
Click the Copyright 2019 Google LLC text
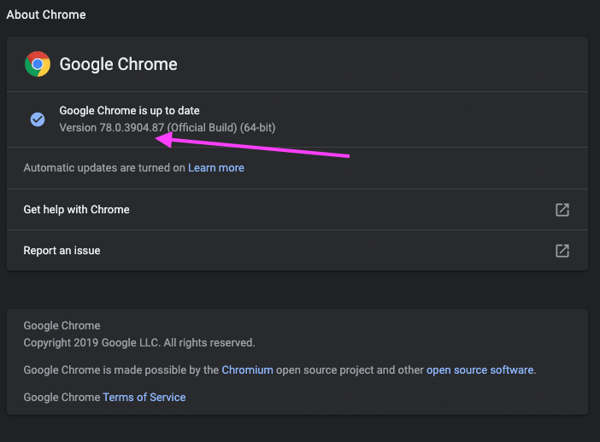pyautogui.click(x=139, y=343)
